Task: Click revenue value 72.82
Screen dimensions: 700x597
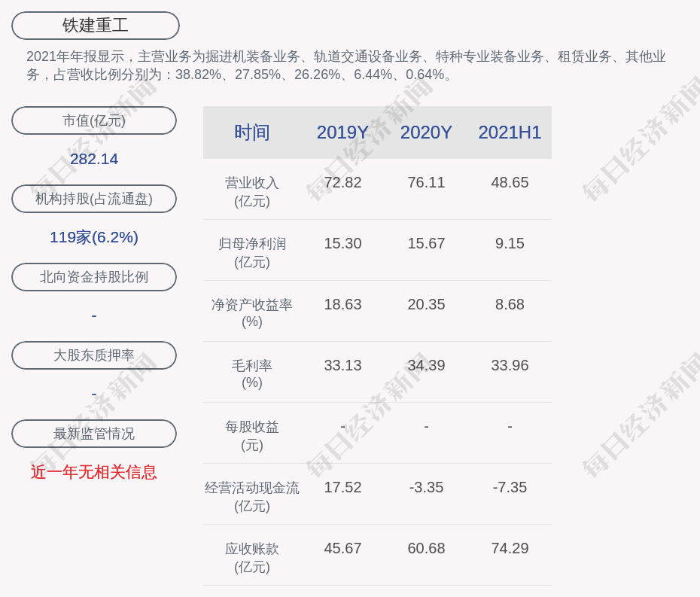Action: (x=342, y=183)
